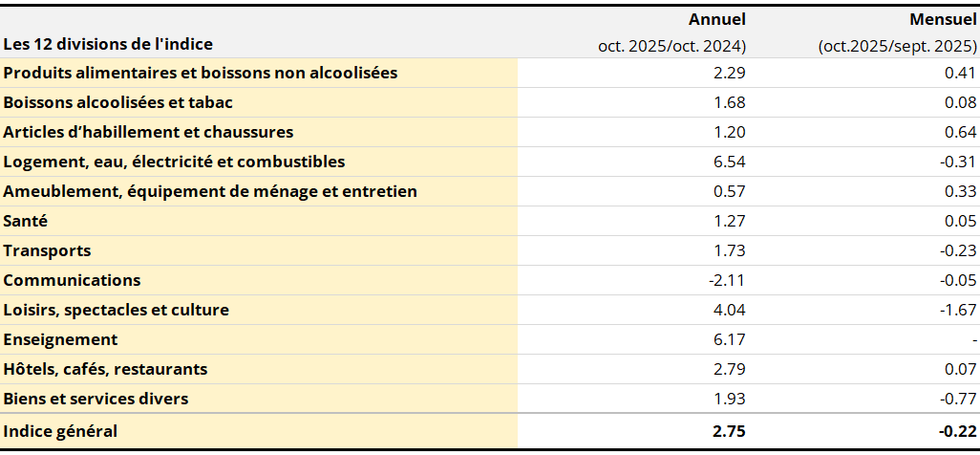Click the "Ameublement, équipement de ménage et entretien" label
This screenshot has width=980, height=455.
[210, 191]
